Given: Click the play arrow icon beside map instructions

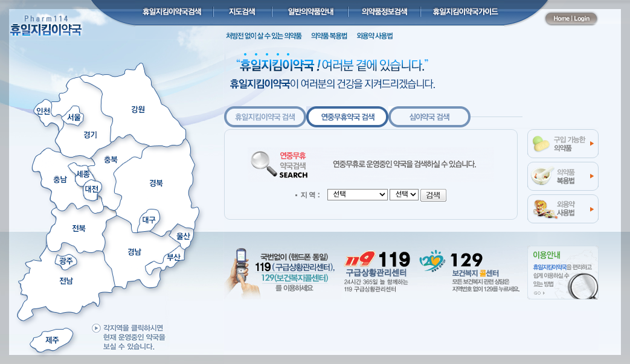Looking at the screenshot, I should click(x=95, y=328).
